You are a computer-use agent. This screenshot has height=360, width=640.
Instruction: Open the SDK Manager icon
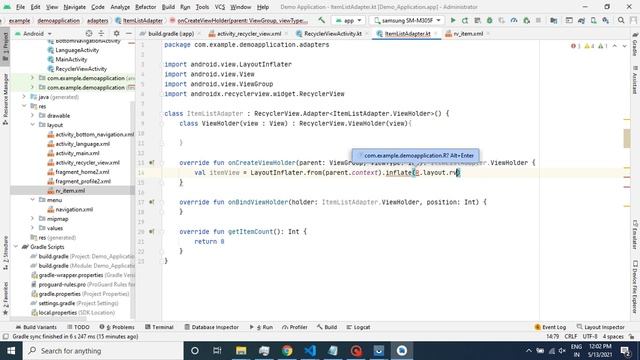pos(606,20)
